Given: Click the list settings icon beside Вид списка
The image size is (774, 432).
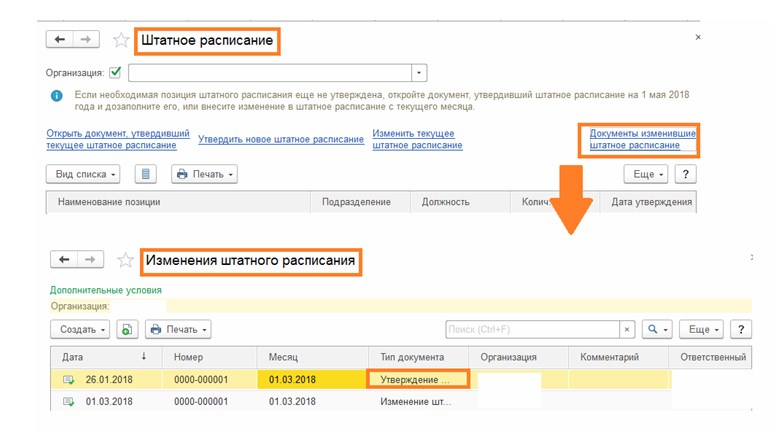Looking at the screenshot, I should pos(146,174).
